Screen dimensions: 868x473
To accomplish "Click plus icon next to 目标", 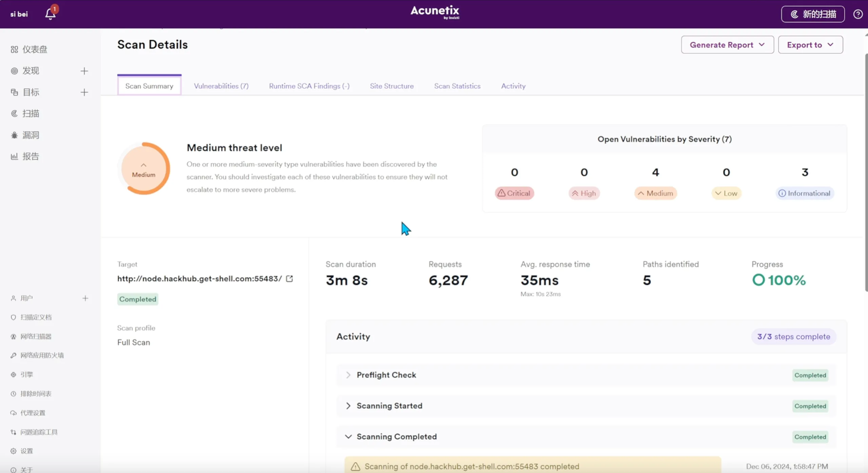I will [84, 92].
